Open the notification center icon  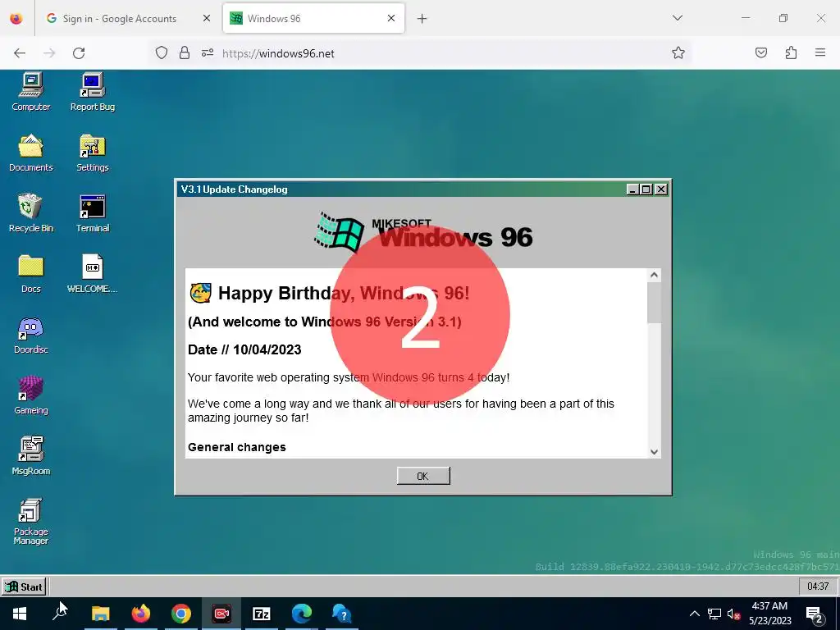click(815, 614)
